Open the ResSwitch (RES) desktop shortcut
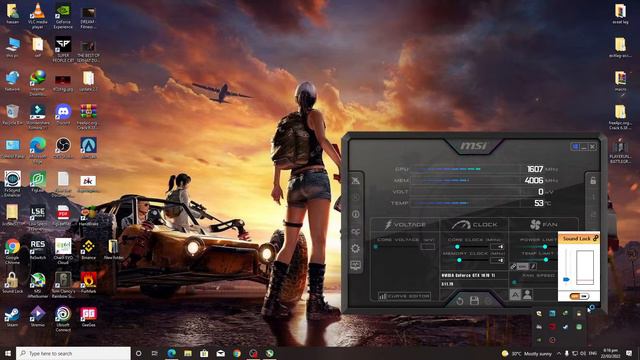 tap(38, 249)
